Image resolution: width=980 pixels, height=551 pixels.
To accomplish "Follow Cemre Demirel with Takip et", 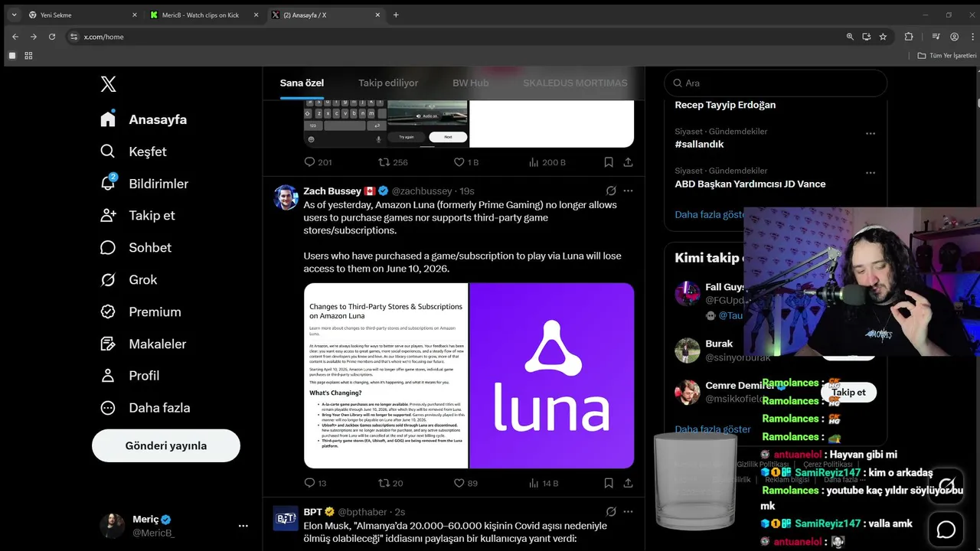I will click(848, 392).
